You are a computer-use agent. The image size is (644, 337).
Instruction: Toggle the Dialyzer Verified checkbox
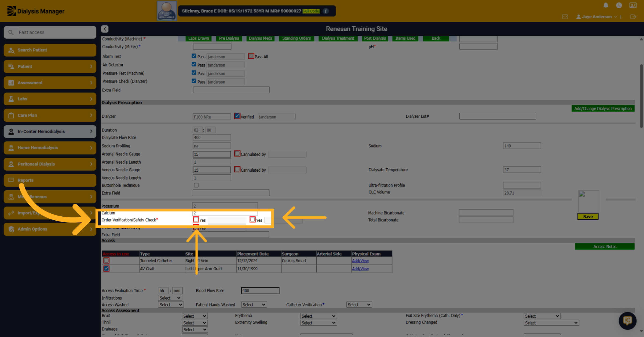(x=237, y=116)
